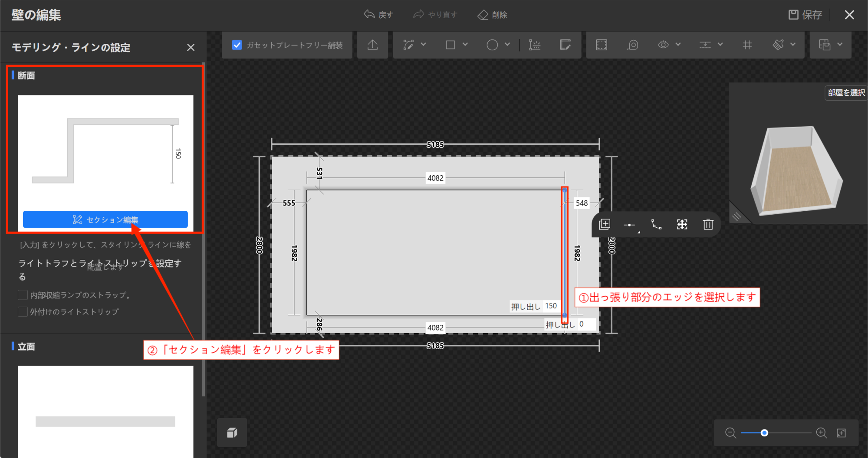Click the trash icon in floating edge toolbar
Screen dimensions: 868x458
pyautogui.click(x=708, y=224)
